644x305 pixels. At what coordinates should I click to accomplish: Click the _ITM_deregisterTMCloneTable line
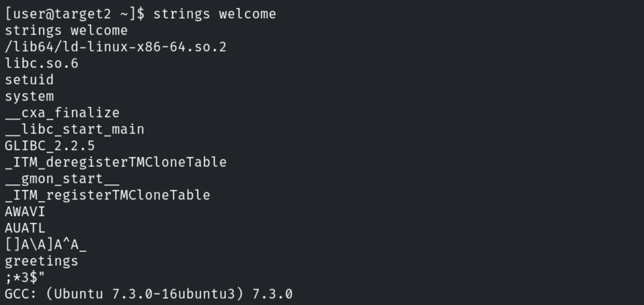pyautogui.click(x=116, y=162)
